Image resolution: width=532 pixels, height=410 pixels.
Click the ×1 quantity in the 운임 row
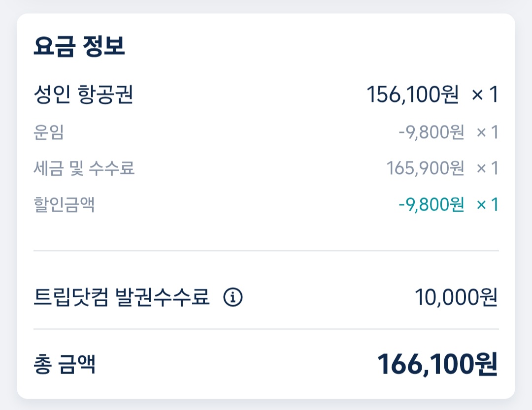tap(487, 132)
